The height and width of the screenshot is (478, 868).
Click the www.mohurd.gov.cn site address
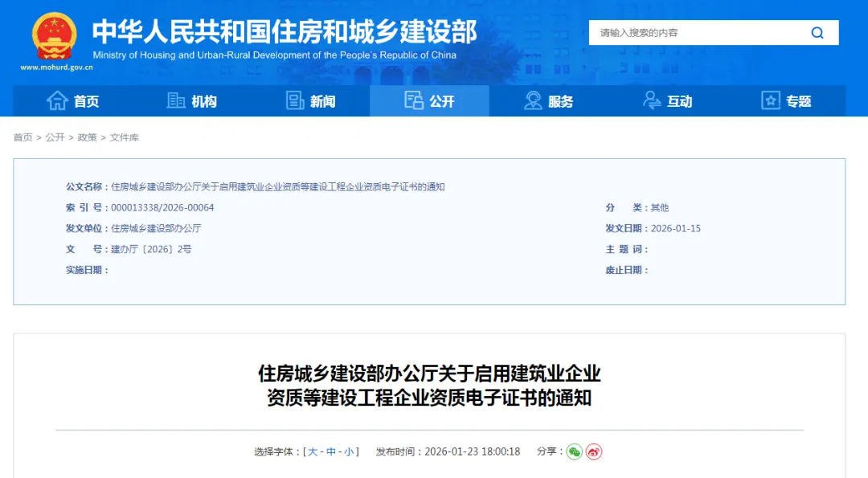(x=56, y=67)
